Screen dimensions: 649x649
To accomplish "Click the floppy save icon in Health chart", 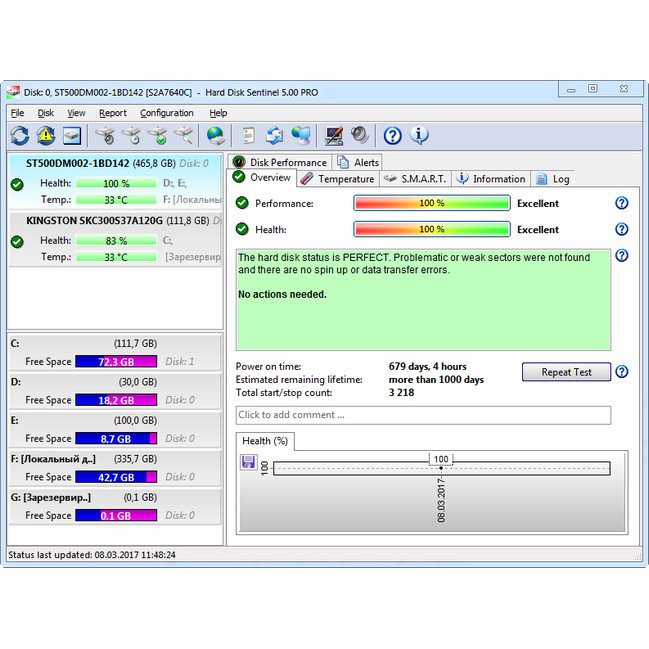I will (x=249, y=461).
